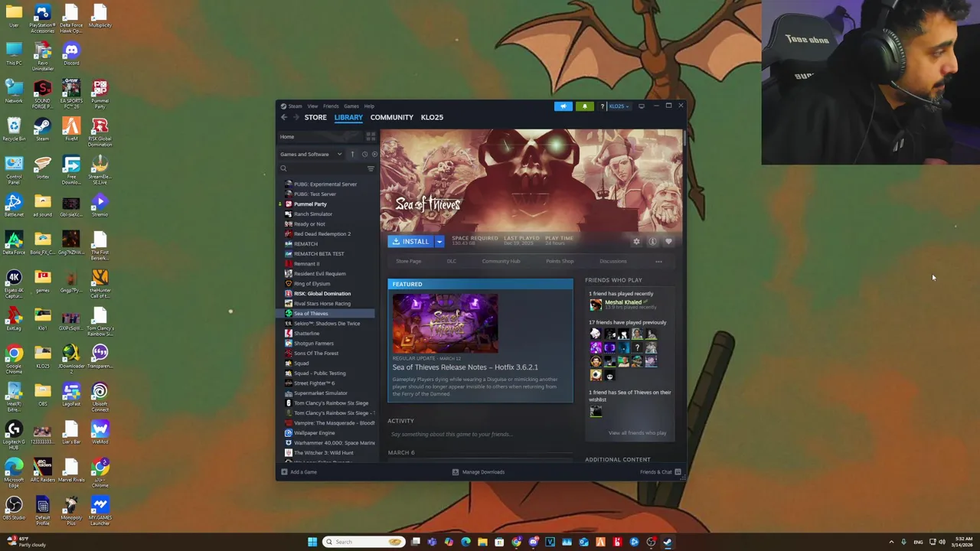
Task: Click Add a Game button
Action: [299, 472]
